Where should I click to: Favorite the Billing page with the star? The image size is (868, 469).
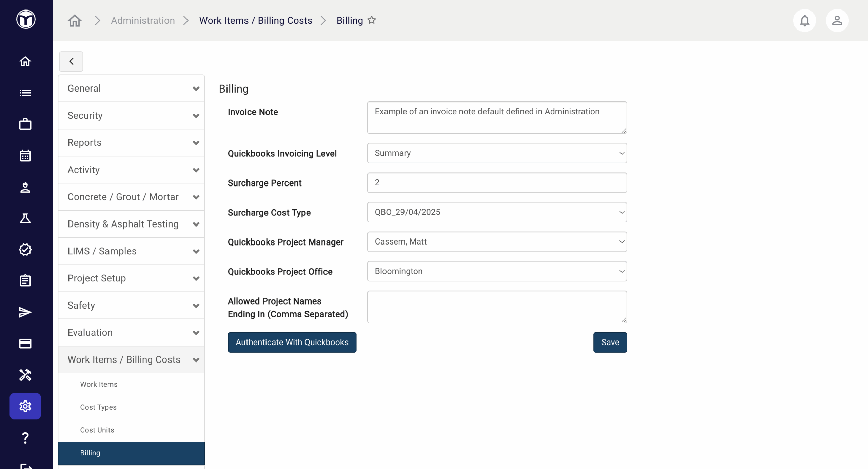372,20
